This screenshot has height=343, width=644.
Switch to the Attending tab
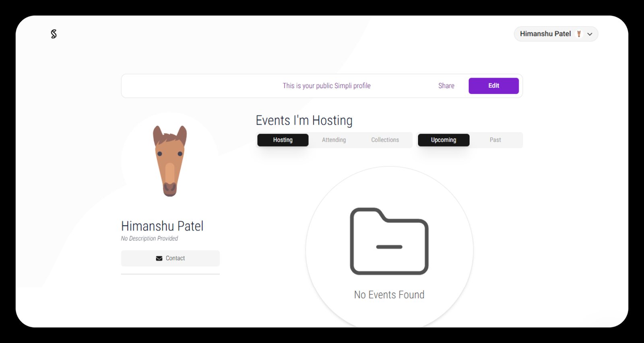334,140
